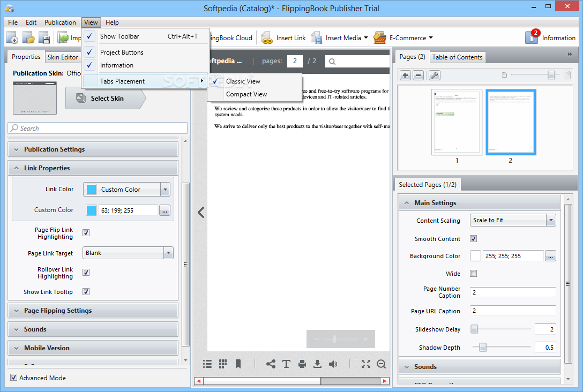Viewport: 583px width, 392px height.
Task: Enable the Wide checkbox
Action: point(473,274)
